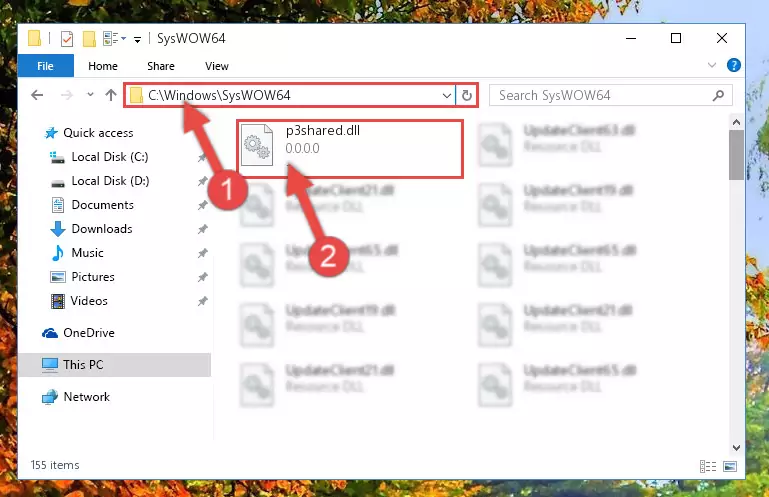Expand the ribbon with the chevron
This screenshot has width=769, height=497.
[712, 65]
